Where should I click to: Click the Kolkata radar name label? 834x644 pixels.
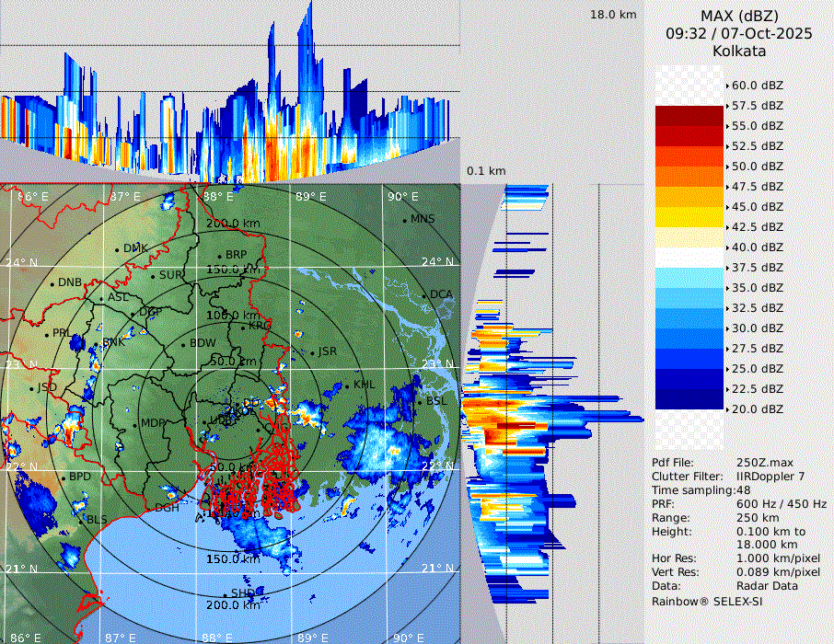pos(739,51)
